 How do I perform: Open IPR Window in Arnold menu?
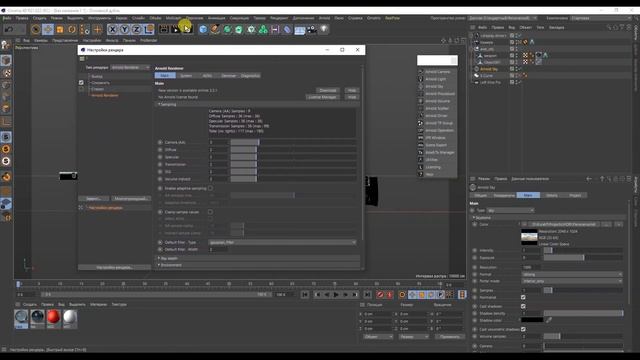(x=435, y=138)
